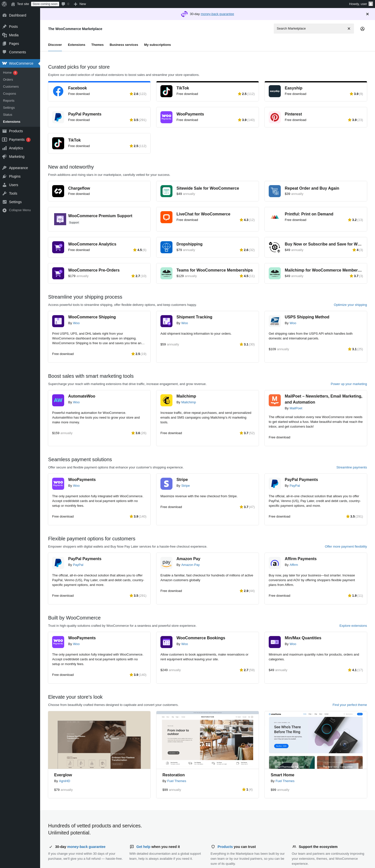Click the Pinterest logo icon
This screenshot has width=375, height=868.
coord(274,117)
